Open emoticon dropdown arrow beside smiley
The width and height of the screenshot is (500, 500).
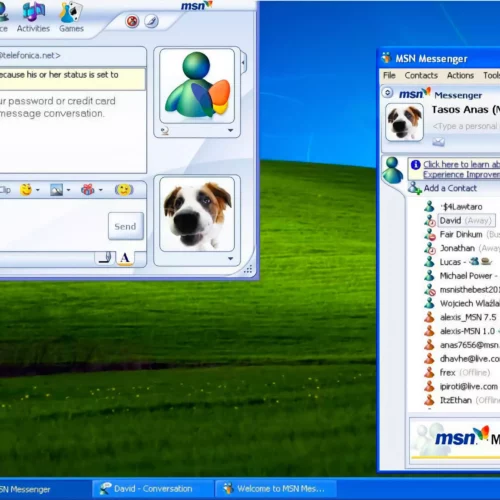click(38, 190)
